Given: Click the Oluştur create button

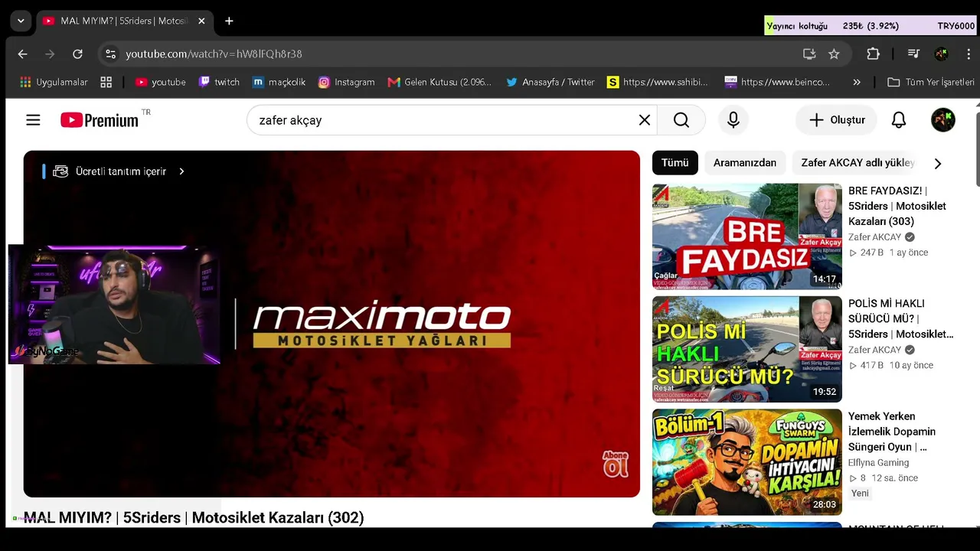Looking at the screenshot, I should (x=837, y=120).
